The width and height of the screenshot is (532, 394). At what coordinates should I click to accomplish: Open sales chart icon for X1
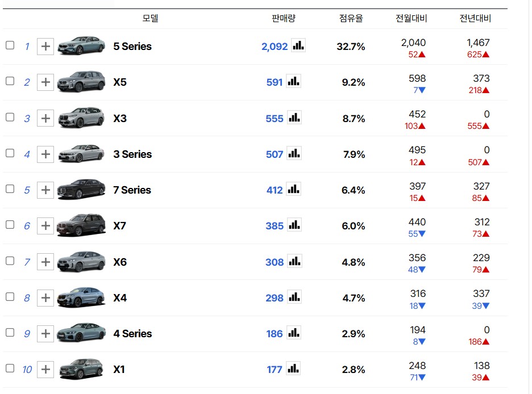293,368
